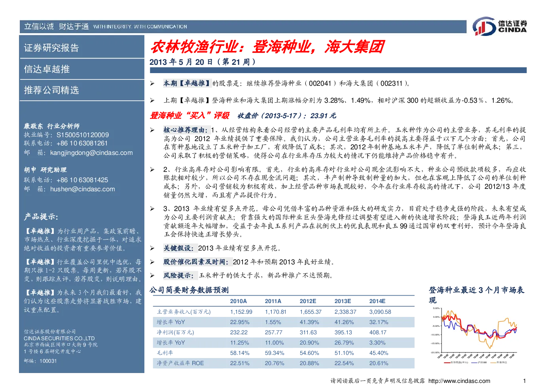The height and width of the screenshot is (392, 555).
Task: Click the 2010A column header
Action: [x=239, y=301]
